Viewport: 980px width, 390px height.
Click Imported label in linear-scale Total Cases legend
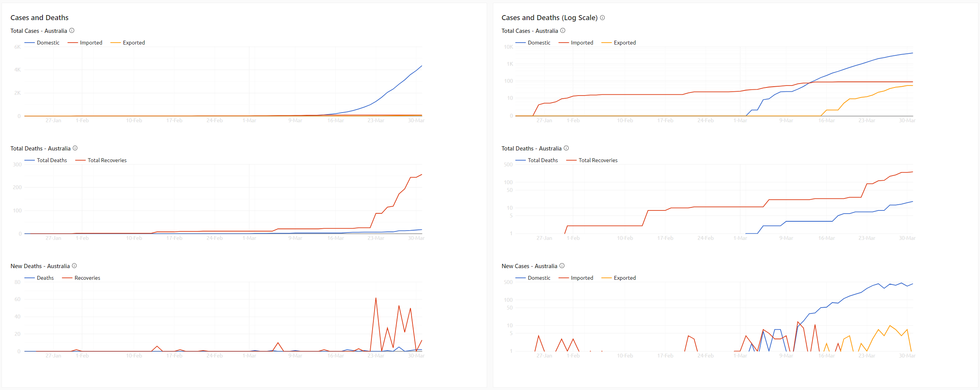[x=91, y=43]
